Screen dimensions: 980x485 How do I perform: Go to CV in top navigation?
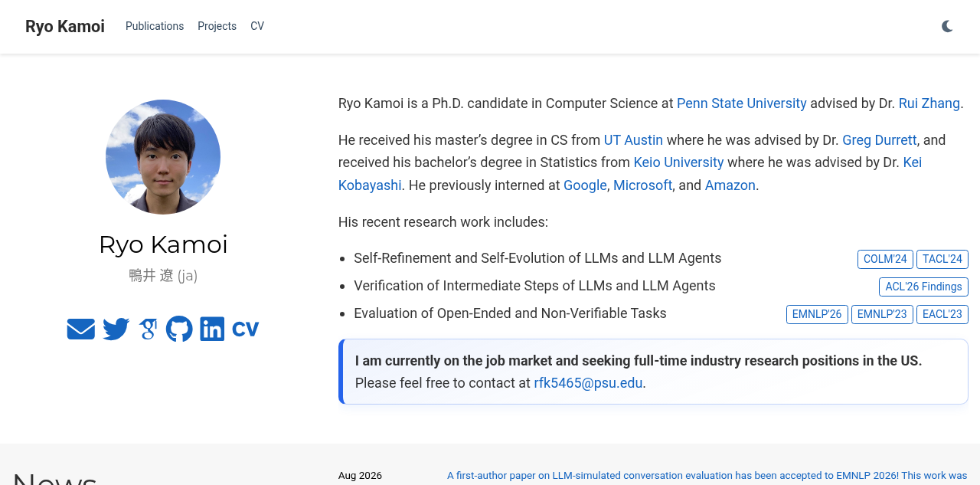pyautogui.click(x=257, y=26)
